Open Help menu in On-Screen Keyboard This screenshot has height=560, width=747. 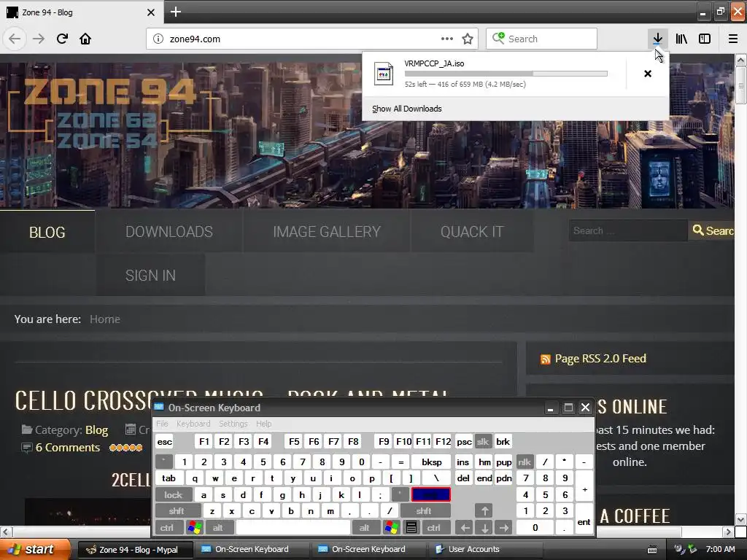pos(263,424)
